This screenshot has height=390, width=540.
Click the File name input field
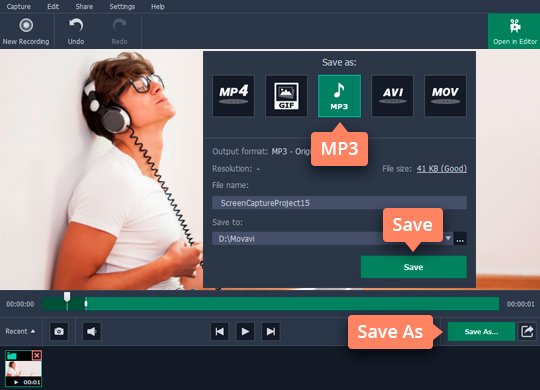339,203
